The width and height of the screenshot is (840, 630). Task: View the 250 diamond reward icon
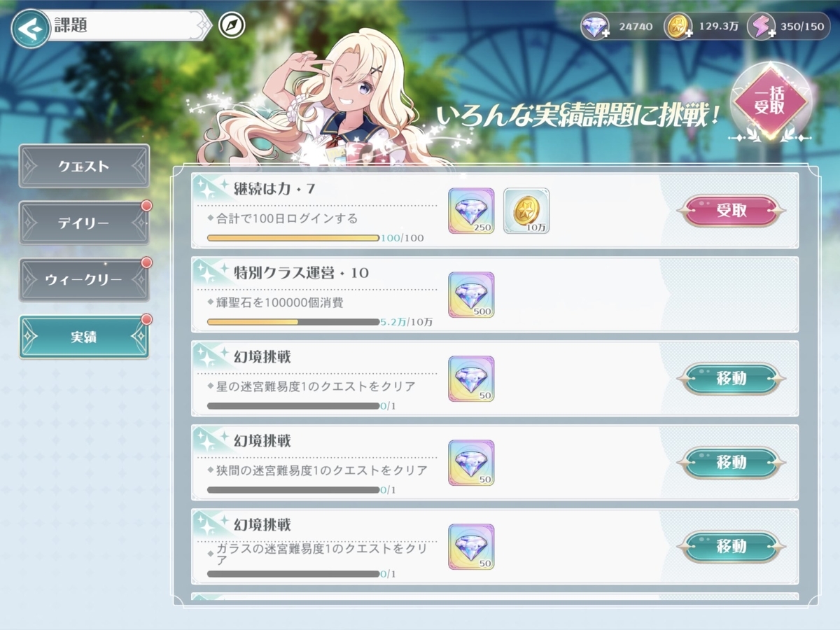[x=471, y=211]
